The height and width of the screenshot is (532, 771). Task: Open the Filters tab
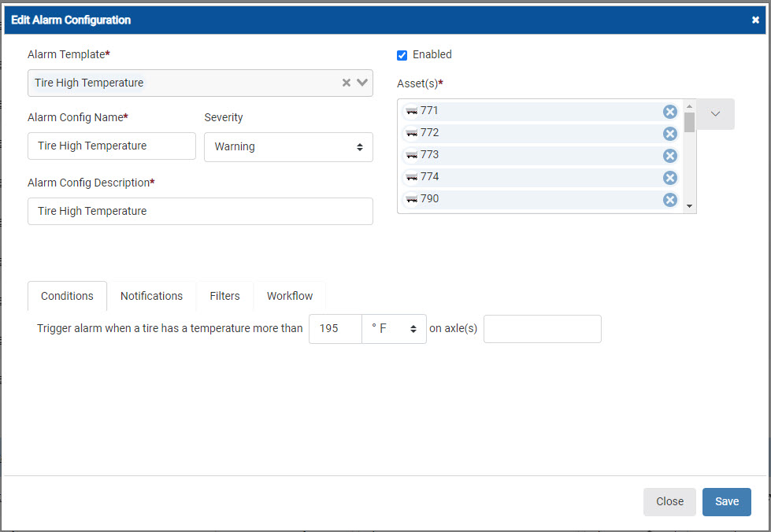[224, 296]
